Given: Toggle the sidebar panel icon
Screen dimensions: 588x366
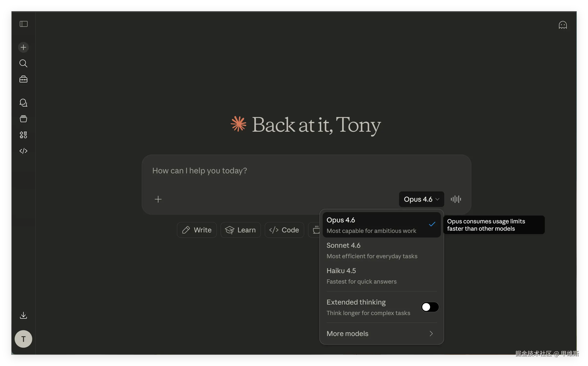Looking at the screenshot, I should 23,24.
